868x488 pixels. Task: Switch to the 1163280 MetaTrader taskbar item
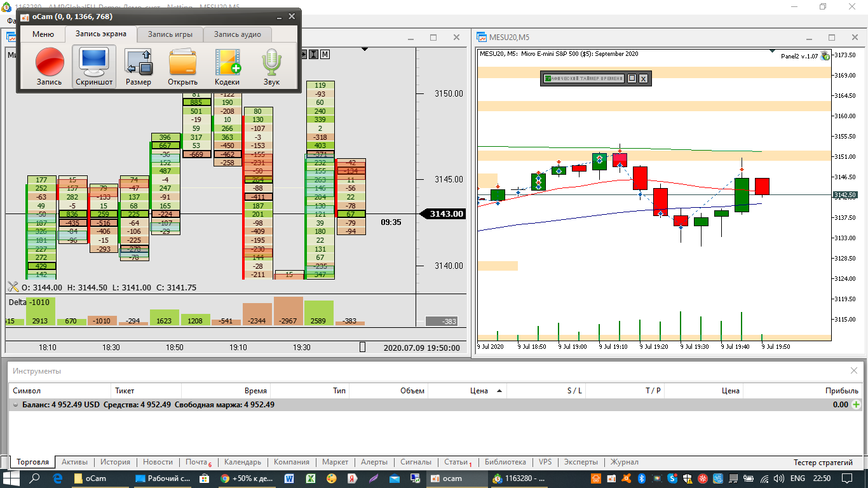(520, 478)
